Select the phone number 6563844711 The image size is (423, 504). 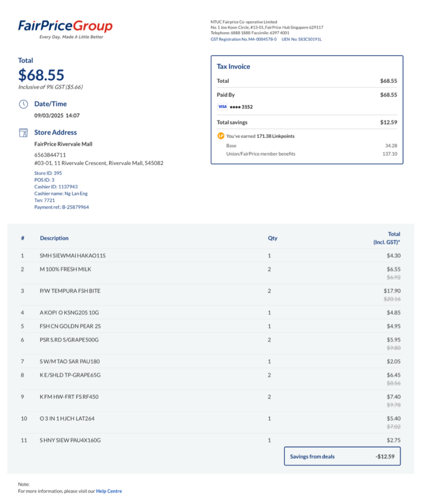pos(50,155)
